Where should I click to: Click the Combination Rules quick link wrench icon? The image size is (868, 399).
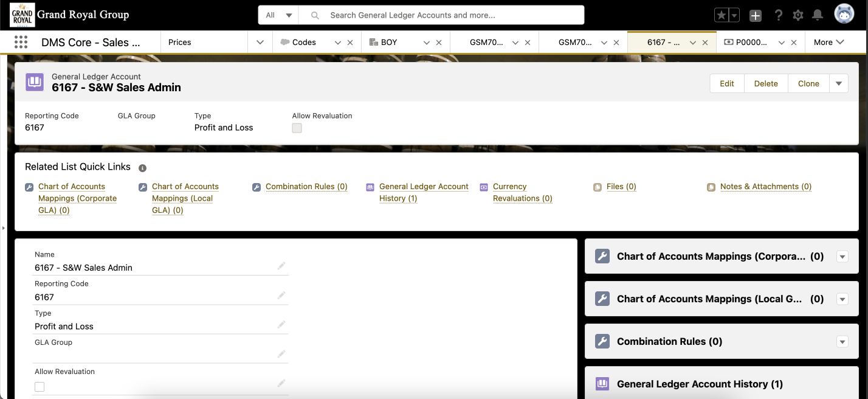point(257,187)
